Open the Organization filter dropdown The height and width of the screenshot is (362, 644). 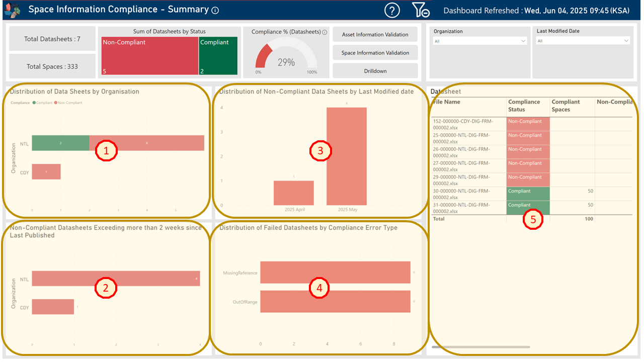point(480,41)
